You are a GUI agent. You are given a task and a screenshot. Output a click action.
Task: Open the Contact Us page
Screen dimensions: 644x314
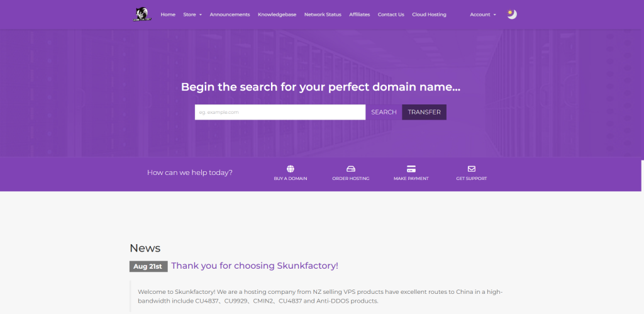coord(391,14)
